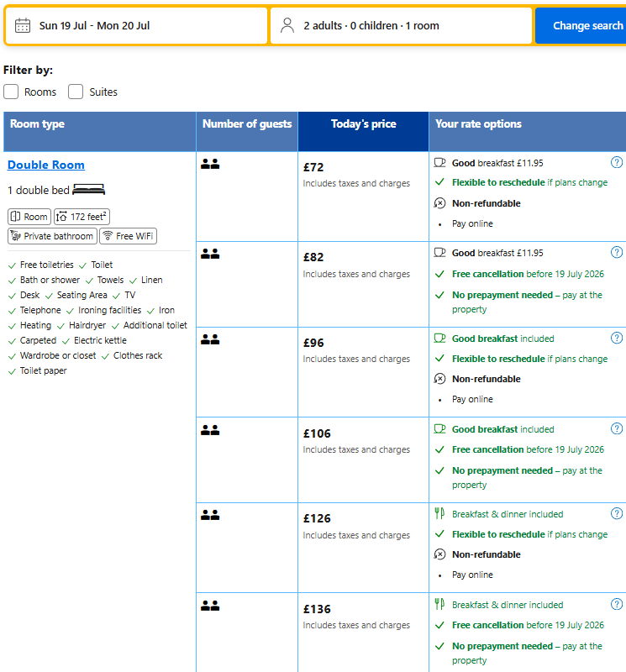
Task: Click the Room badge
Action: tap(29, 217)
